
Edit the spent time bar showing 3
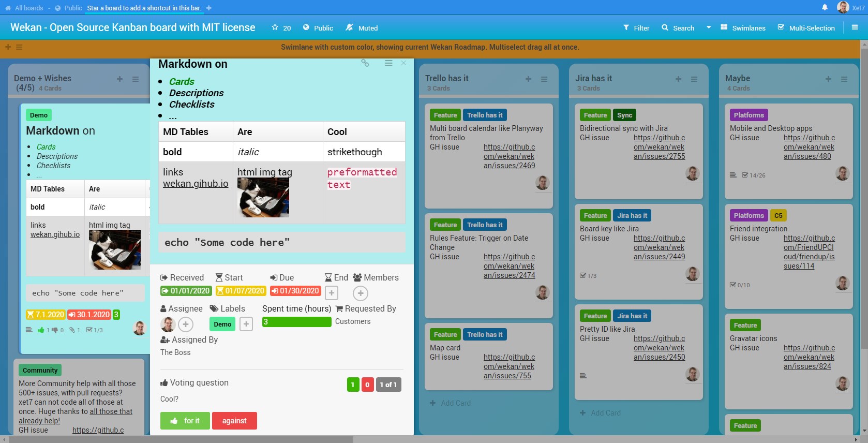coord(296,322)
